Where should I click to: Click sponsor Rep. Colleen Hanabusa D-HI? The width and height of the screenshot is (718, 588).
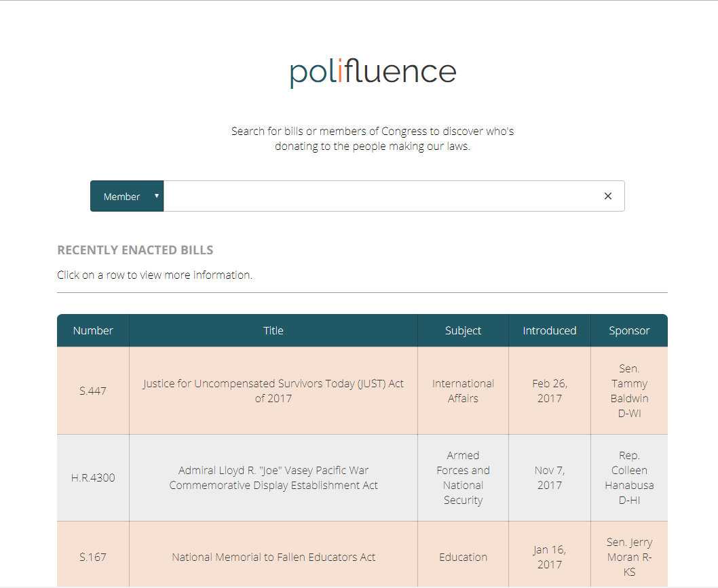point(629,477)
